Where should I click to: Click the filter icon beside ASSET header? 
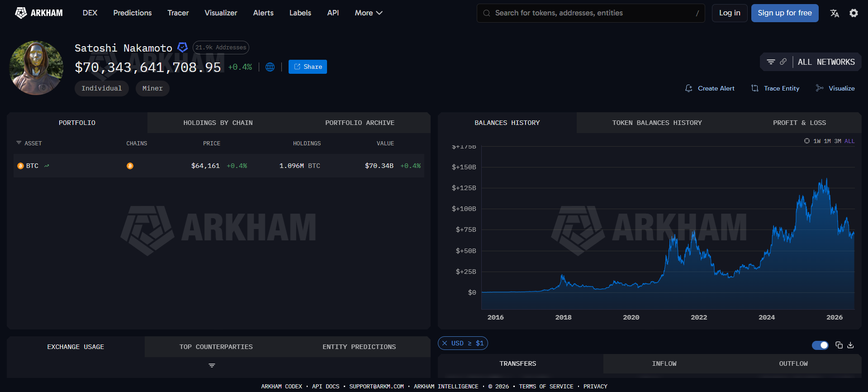point(19,143)
